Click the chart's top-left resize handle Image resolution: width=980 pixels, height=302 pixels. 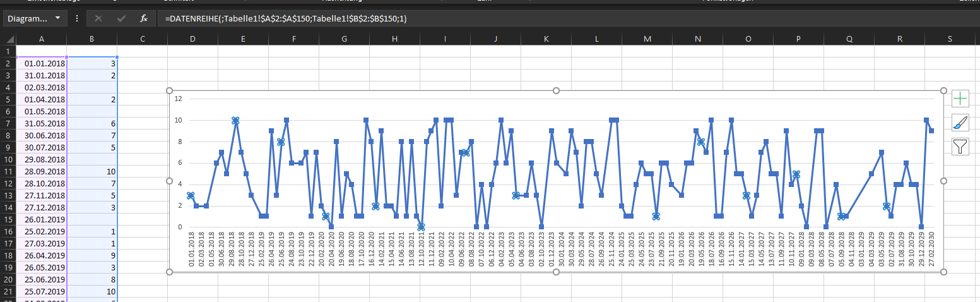coord(169,90)
